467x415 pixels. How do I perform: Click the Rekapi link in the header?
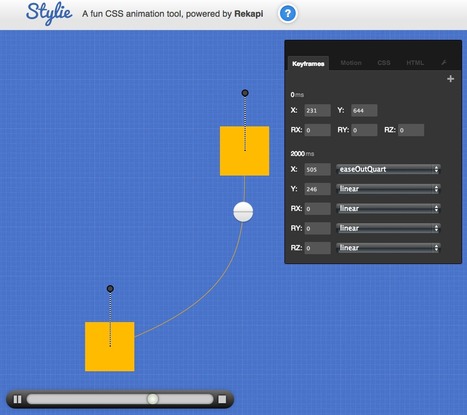(249, 14)
